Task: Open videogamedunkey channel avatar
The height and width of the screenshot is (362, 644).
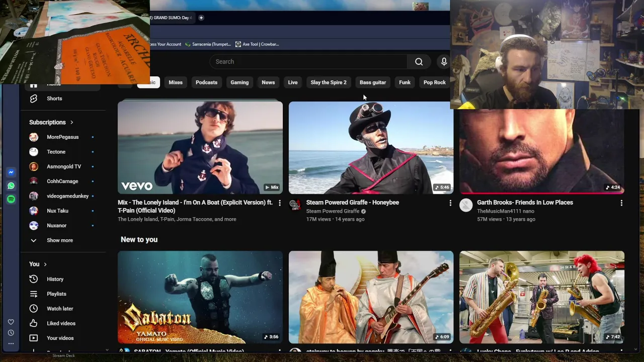Action: pyautogui.click(x=34, y=196)
